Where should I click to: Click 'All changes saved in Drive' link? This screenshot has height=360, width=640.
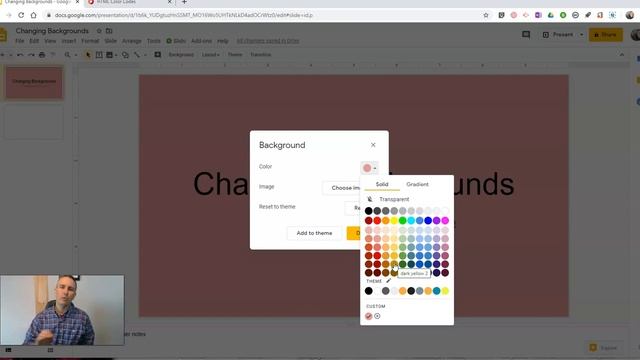[268, 41]
